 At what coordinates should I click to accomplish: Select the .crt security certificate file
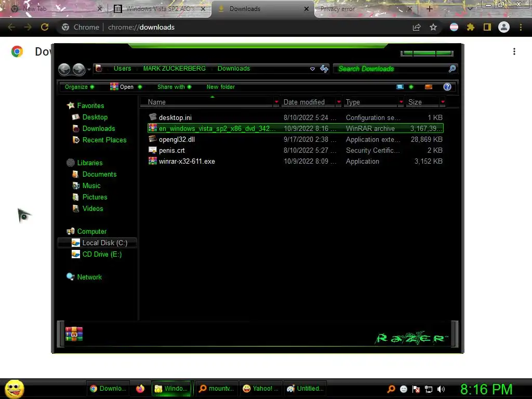tap(296, 150)
